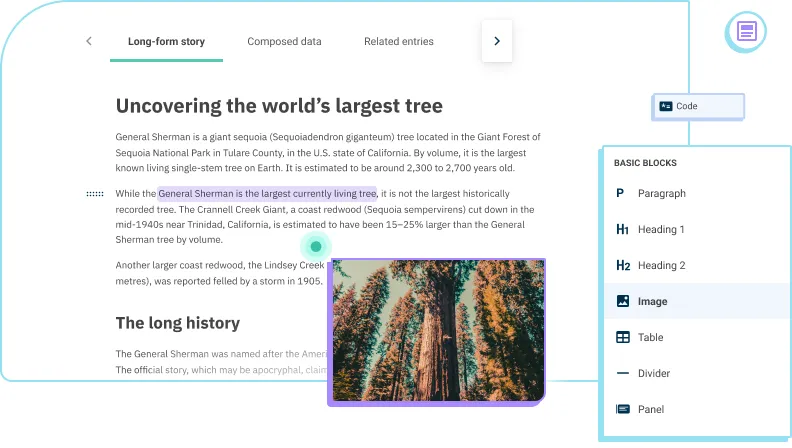Viewport: 792px width, 448px height.
Task: Insert a Panel block
Action: [x=698, y=409]
